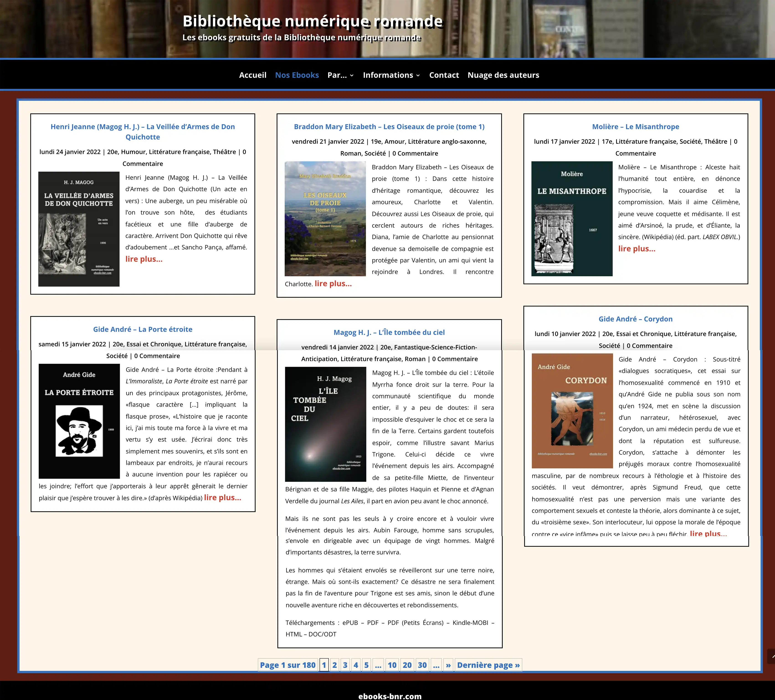The width and height of the screenshot is (775, 700).
Task: Click the Contact menu item
Action: tap(444, 75)
